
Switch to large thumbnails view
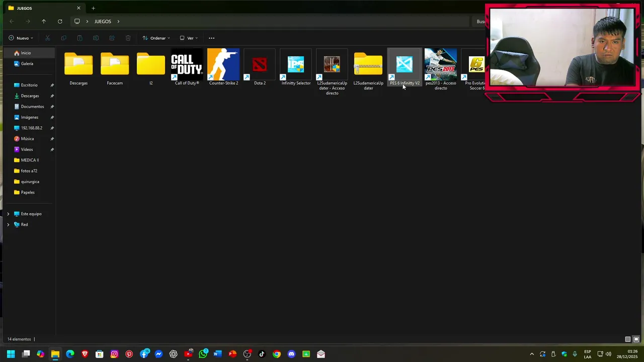click(x=636, y=339)
